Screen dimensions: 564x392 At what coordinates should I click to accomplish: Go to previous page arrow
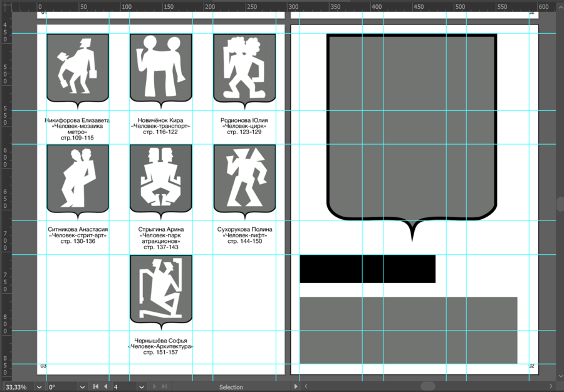pos(106,387)
